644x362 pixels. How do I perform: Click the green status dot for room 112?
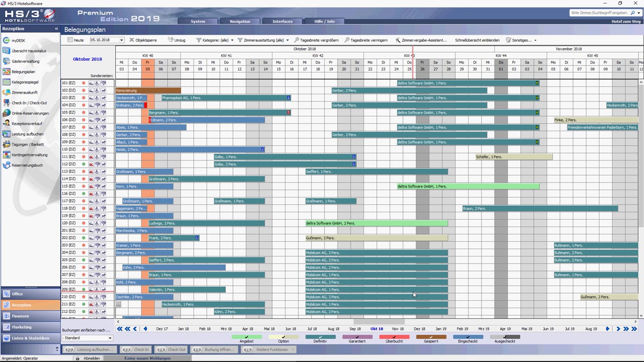pyautogui.click(x=84, y=164)
